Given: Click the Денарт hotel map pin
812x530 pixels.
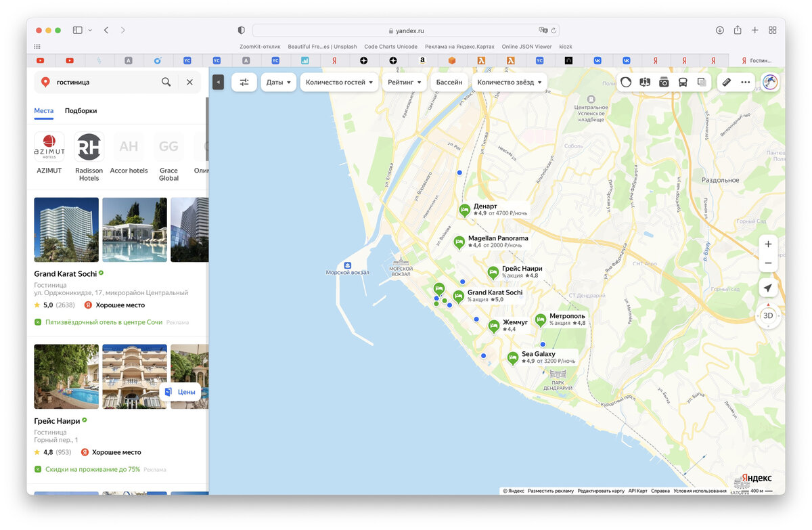Looking at the screenshot, I should point(464,211).
